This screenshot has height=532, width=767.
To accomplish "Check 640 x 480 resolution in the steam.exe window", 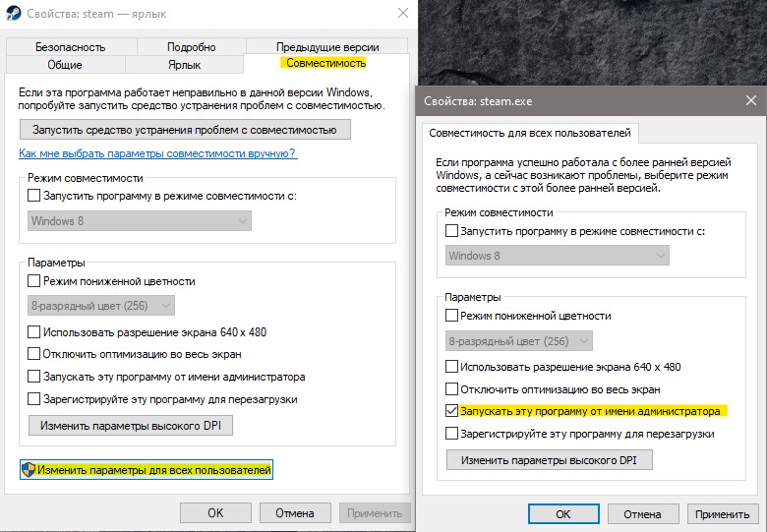I will 451,367.
